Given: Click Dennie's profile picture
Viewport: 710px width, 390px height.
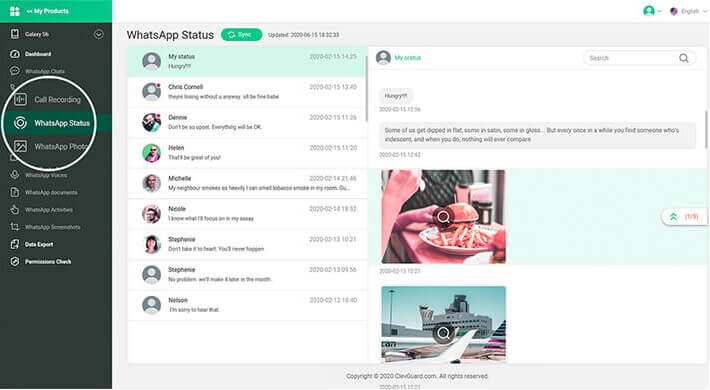Looking at the screenshot, I should pyautogui.click(x=151, y=122).
